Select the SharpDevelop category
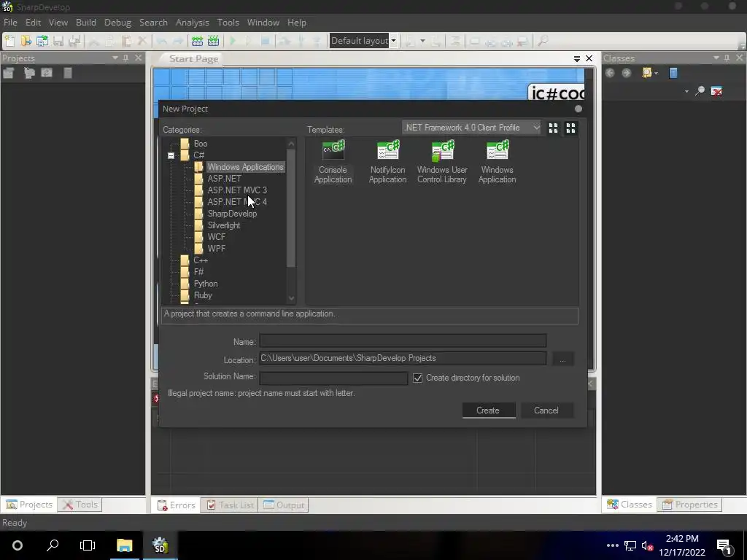Screen dimensions: 747x560 click(x=232, y=214)
